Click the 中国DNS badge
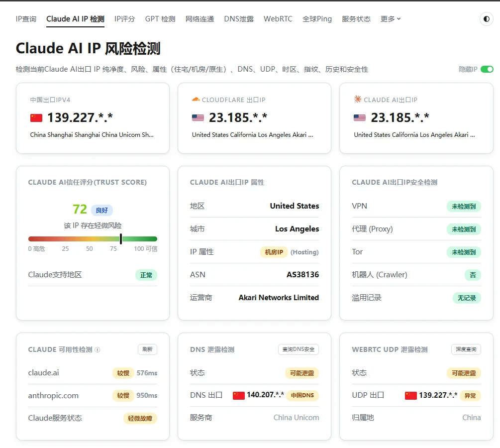The height and width of the screenshot is (448, 500). (302, 395)
